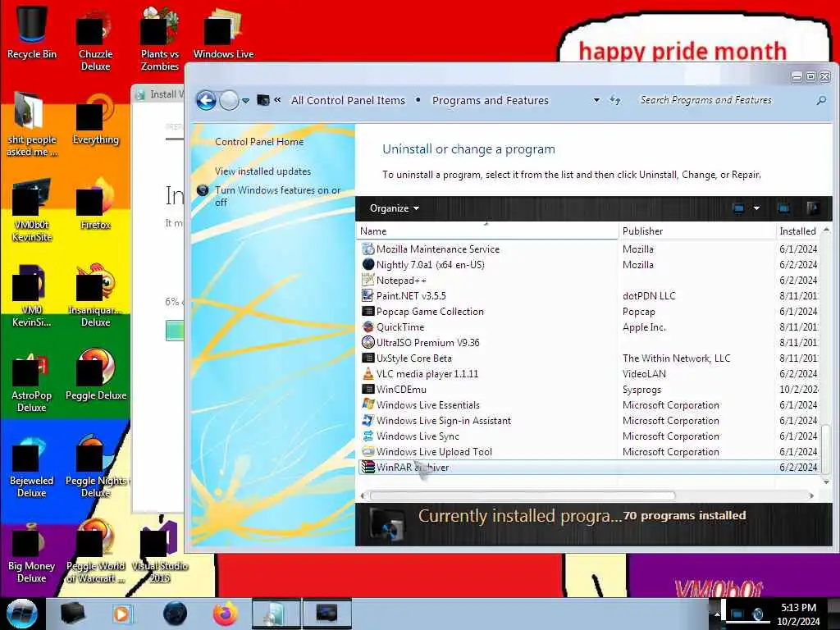Select Windows Live Essentials icon
Viewport: 840px width, 630px height.
pyautogui.click(x=367, y=404)
